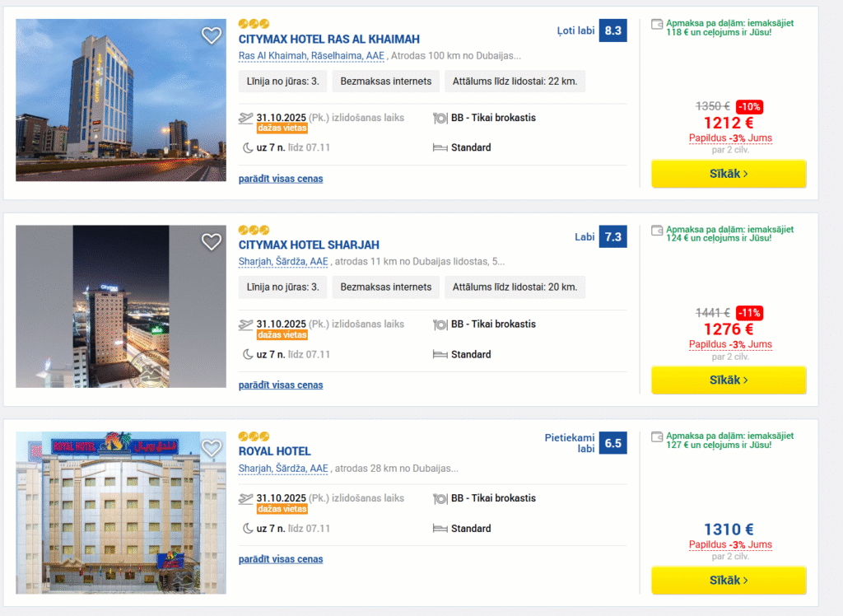
Task: Click star rating icons above Royal Hotel
Action: point(254,436)
